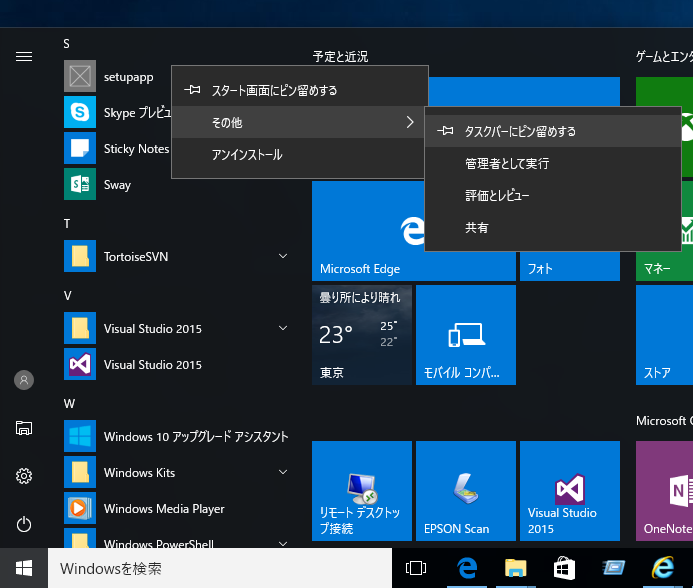
Task: Open the Store taskbar icon
Action: (x=564, y=568)
